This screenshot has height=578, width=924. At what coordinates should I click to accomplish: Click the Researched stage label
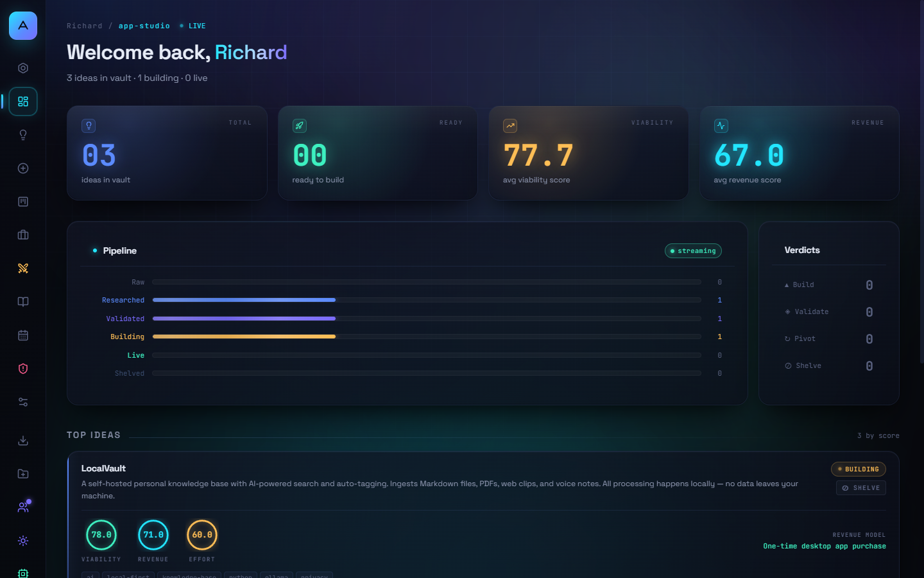pos(123,301)
